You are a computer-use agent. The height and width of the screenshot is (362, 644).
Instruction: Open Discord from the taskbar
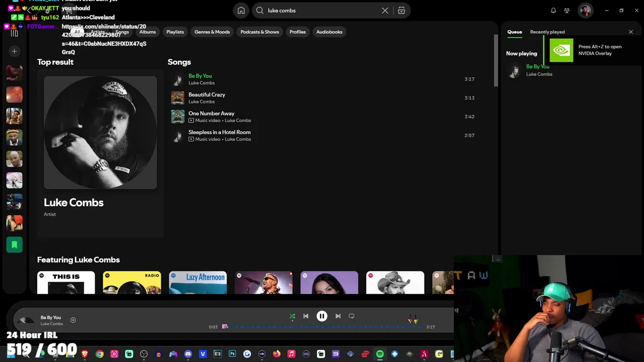188,354
